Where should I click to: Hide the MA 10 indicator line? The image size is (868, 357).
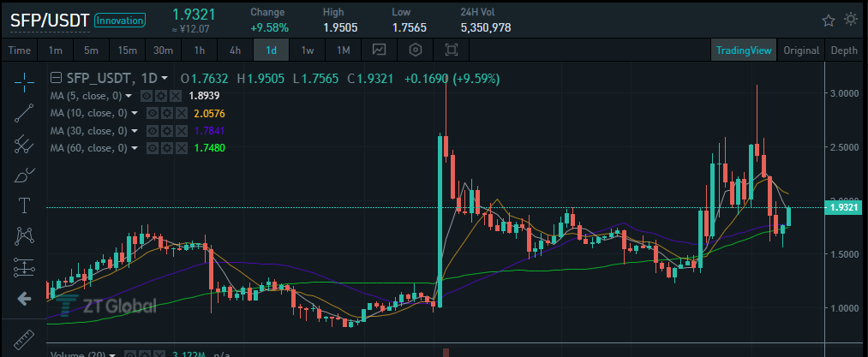tap(153, 114)
